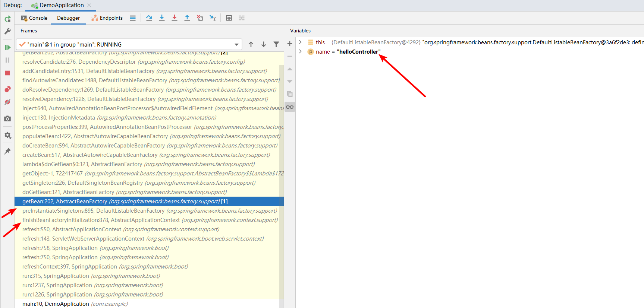
Task: Toggle the frames filter funnel icon
Action: point(276,44)
